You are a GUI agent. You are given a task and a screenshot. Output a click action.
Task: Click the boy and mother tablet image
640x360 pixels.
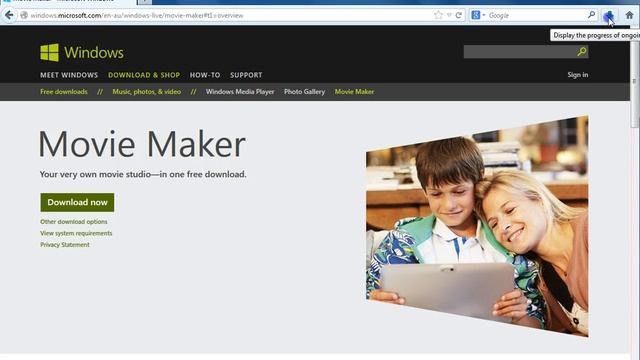[x=477, y=227]
